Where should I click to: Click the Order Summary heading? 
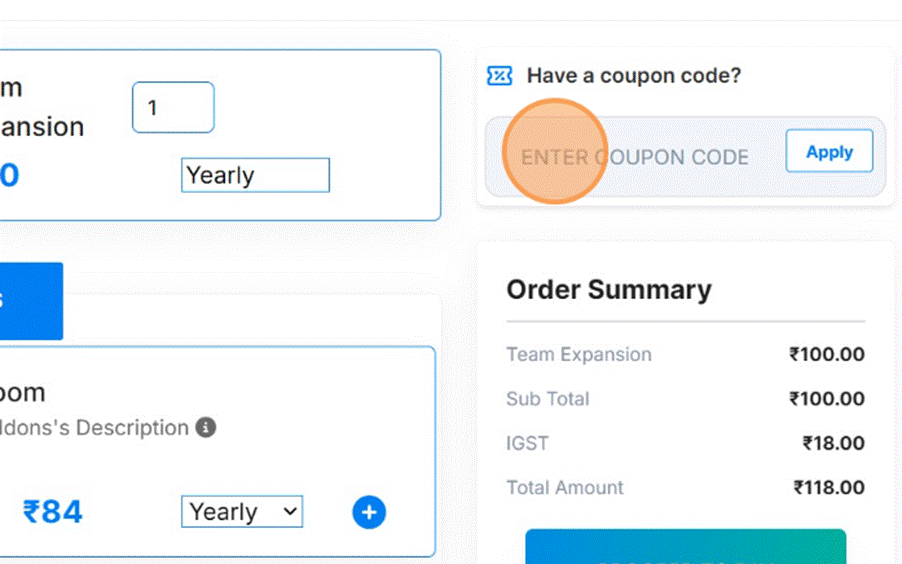click(608, 290)
